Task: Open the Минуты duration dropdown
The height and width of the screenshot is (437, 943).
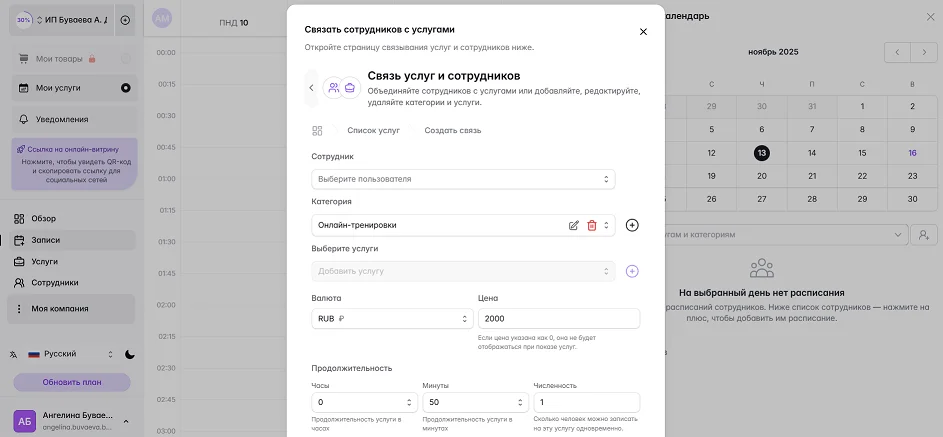Action: click(x=474, y=402)
